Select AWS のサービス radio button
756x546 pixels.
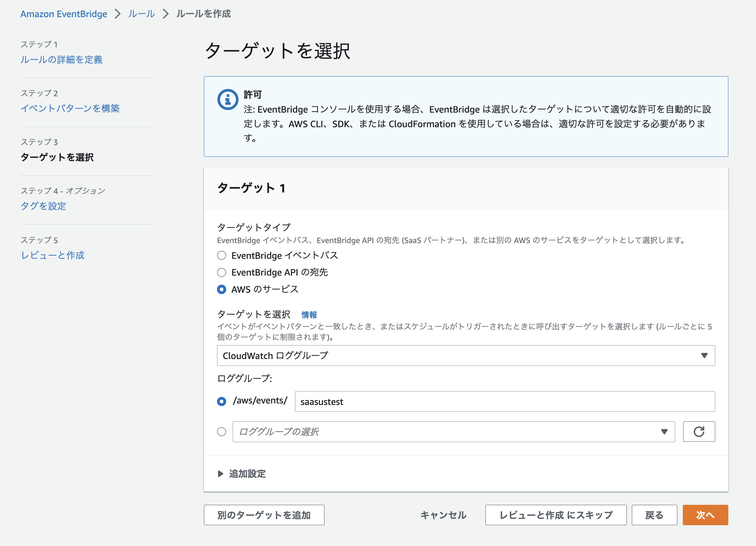click(x=221, y=289)
